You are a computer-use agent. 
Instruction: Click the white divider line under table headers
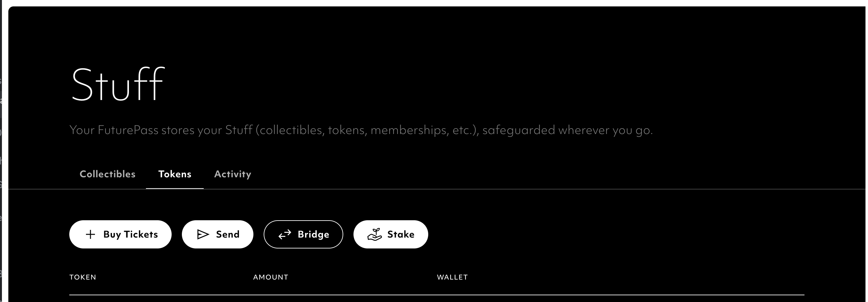coord(437,295)
